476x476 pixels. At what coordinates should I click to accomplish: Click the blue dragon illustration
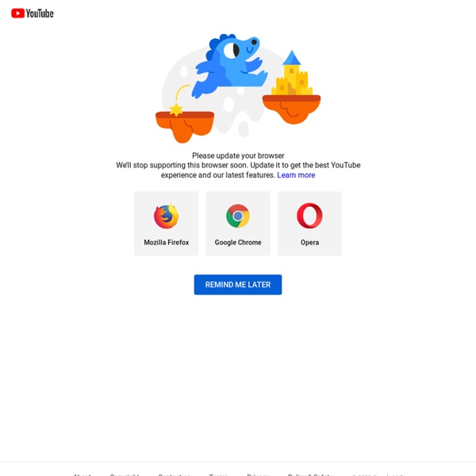[x=230, y=65]
